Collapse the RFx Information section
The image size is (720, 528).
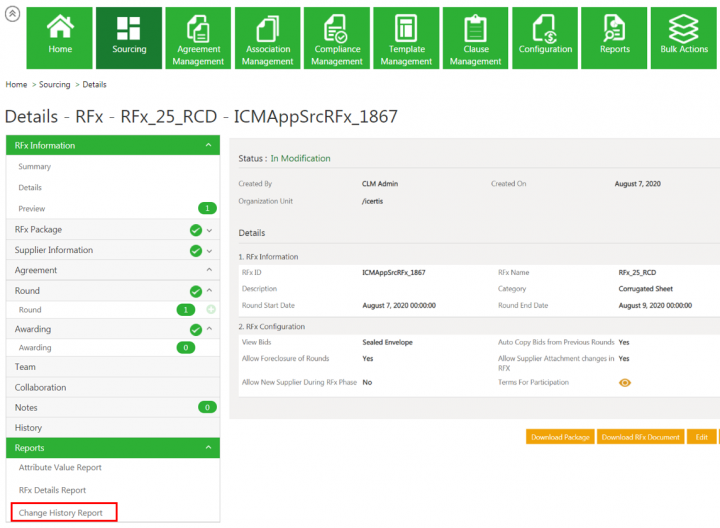(209, 146)
